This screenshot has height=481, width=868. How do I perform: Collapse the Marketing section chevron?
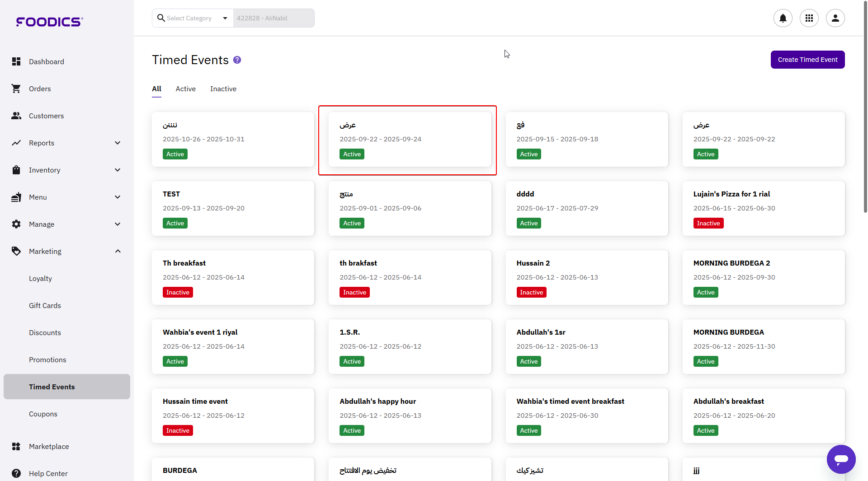click(x=118, y=252)
